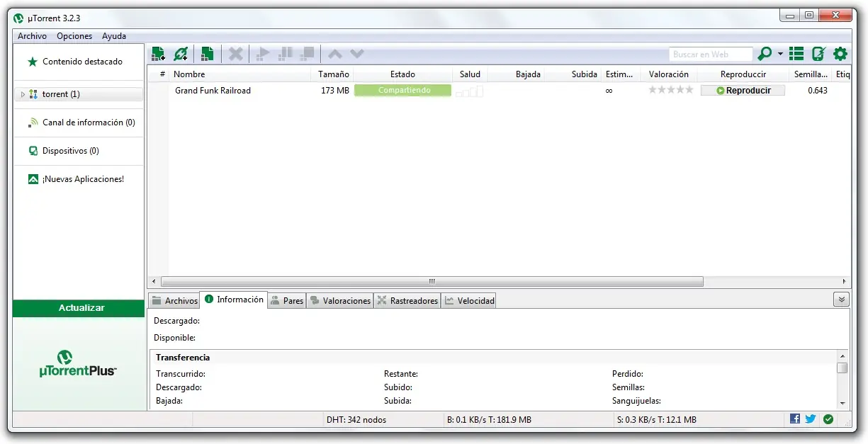Sort by the Estado column header

tap(402, 74)
